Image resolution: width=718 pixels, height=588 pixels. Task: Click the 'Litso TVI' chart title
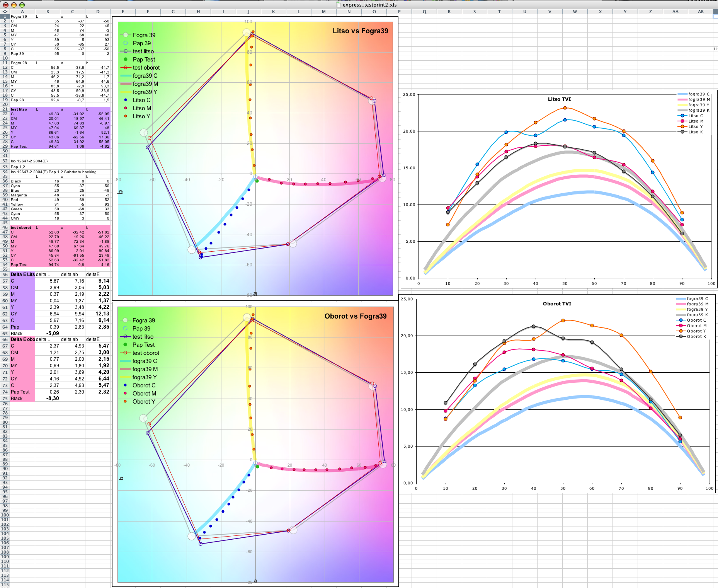[x=559, y=99]
